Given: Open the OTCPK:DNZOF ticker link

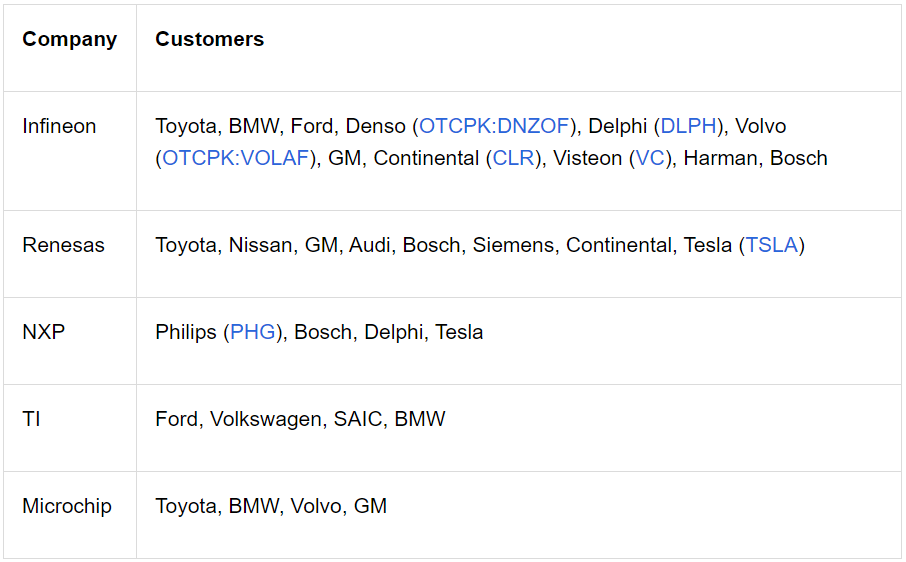Looking at the screenshot, I should pyautogui.click(x=494, y=126).
